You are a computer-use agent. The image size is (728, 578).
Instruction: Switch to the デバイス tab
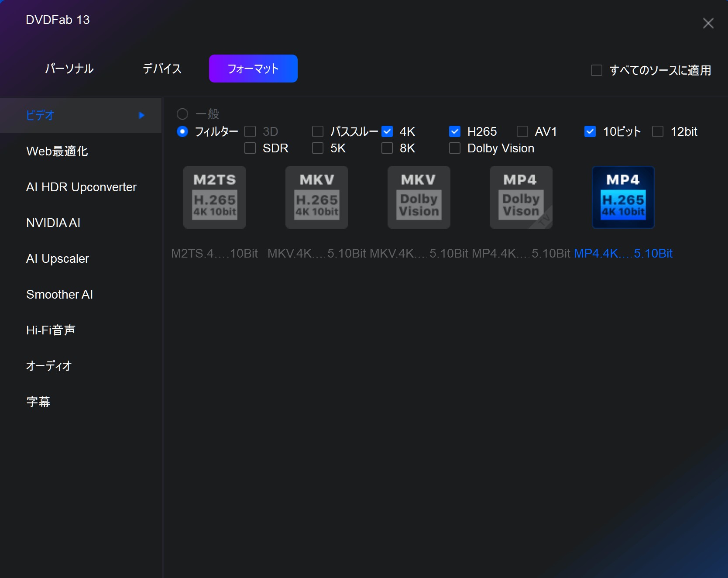[x=162, y=69]
